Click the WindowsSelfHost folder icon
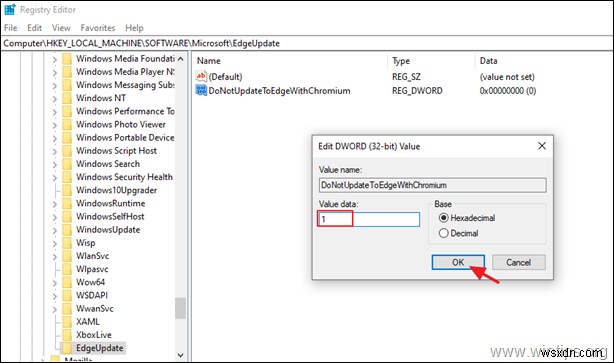 tap(67, 217)
